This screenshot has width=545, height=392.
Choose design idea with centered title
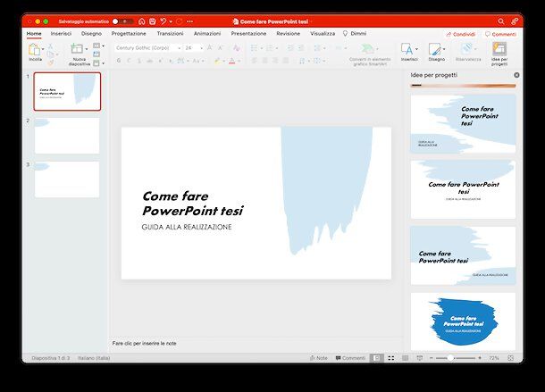click(463, 189)
